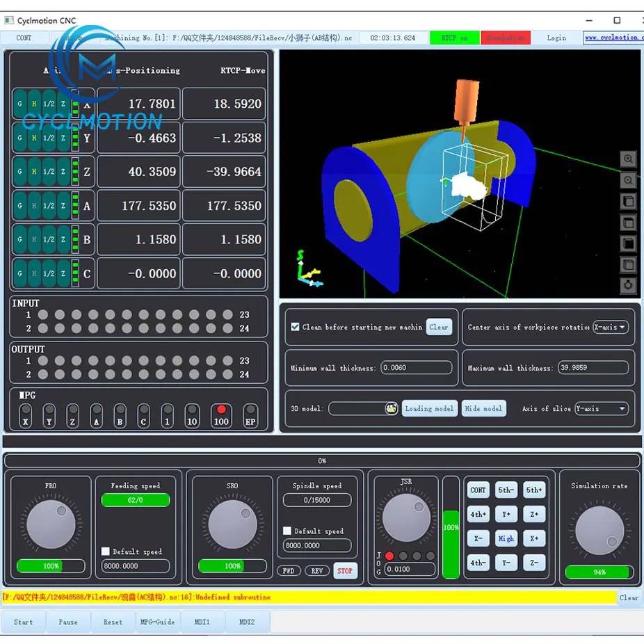Click the FRO knob dial
Viewport: 644px width, 644px height.
[51, 524]
